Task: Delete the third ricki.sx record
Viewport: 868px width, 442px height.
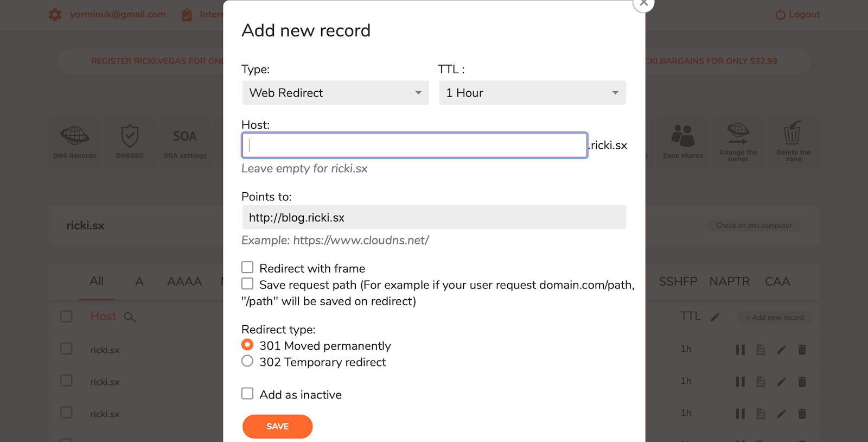Action: coord(802,414)
